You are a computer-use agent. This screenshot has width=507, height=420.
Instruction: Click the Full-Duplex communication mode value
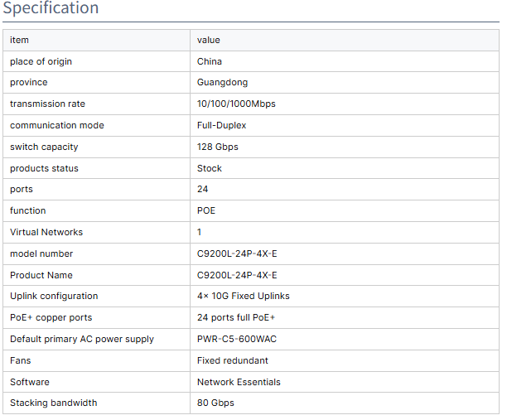click(x=221, y=126)
